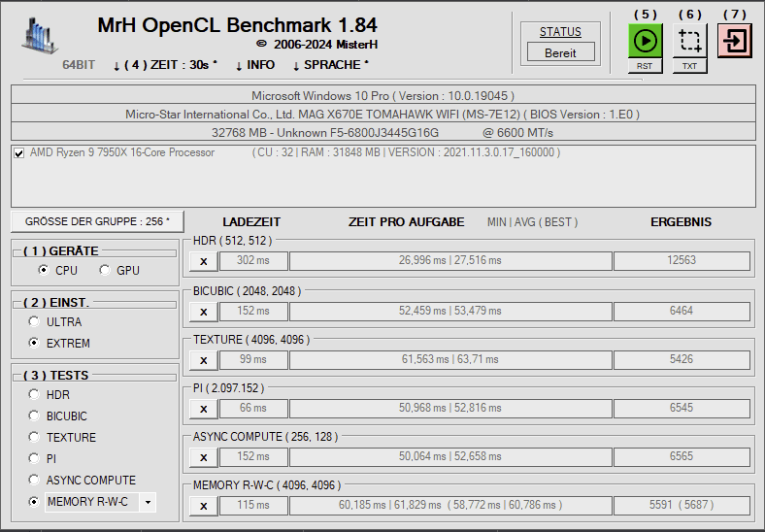Screen dimensions: 765x532
Task: Click the MEMORY R-W-C load time 115 ms
Action: tap(253, 505)
